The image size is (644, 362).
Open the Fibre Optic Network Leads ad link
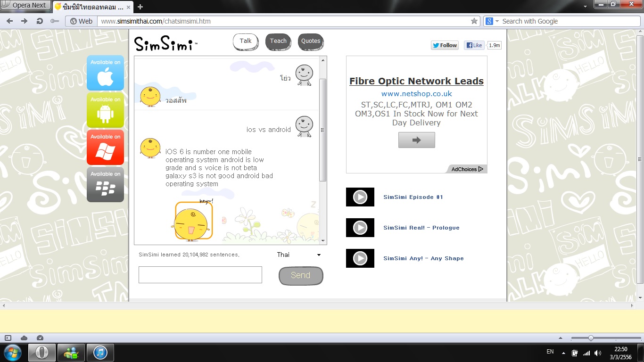pyautogui.click(x=416, y=81)
